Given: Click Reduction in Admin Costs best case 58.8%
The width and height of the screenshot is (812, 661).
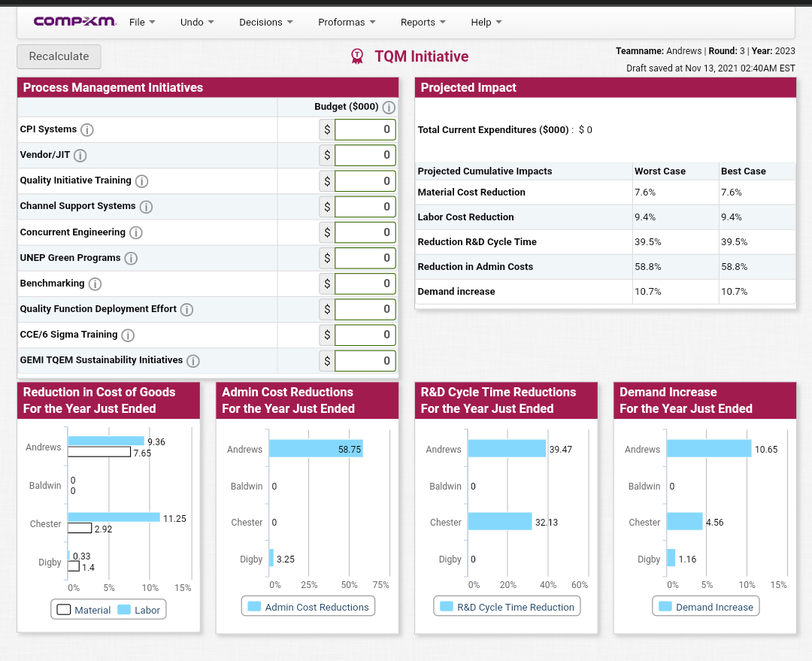Looking at the screenshot, I should 735,267.
